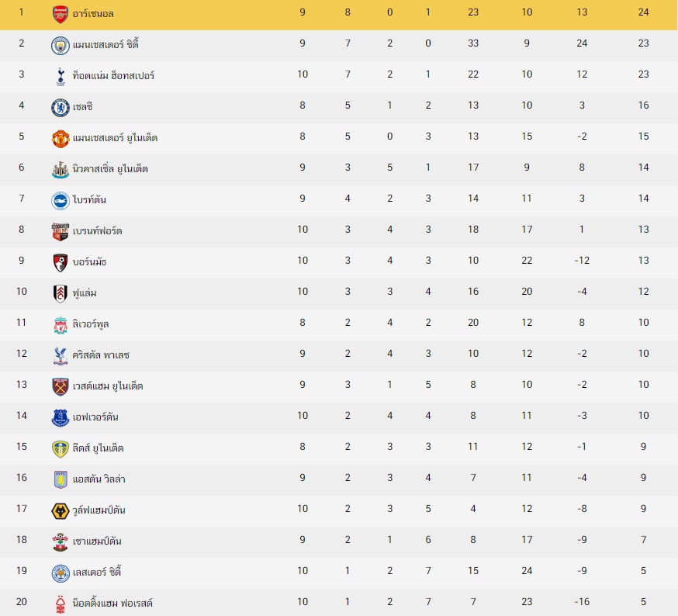Click team name คริสตัล พาเลซ

101,355
